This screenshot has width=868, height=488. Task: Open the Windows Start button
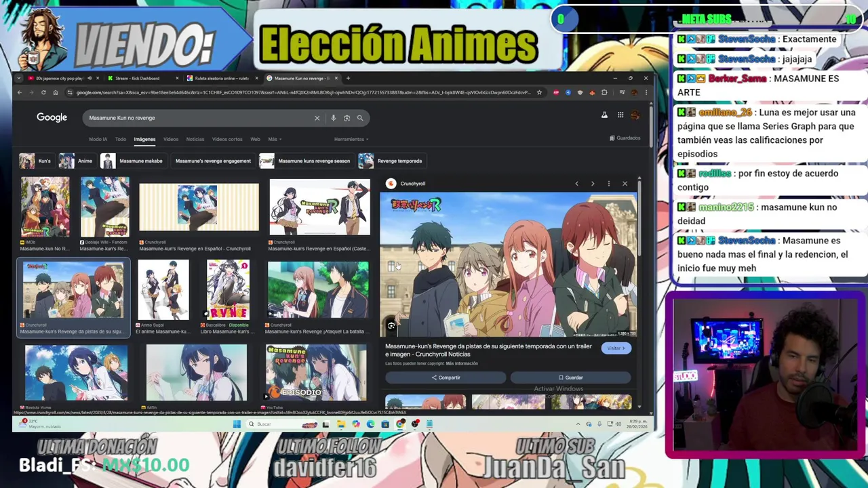pos(237,424)
